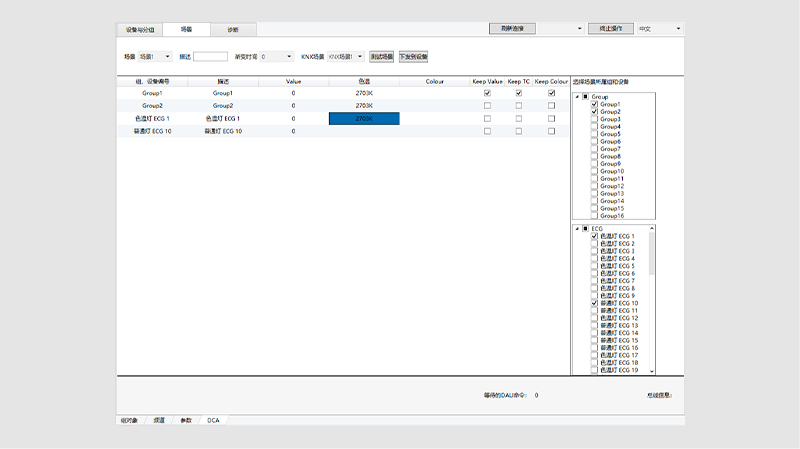Switch to the 诊断 tab
Image resolution: width=800 pixels, height=449 pixels.
pos(232,30)
